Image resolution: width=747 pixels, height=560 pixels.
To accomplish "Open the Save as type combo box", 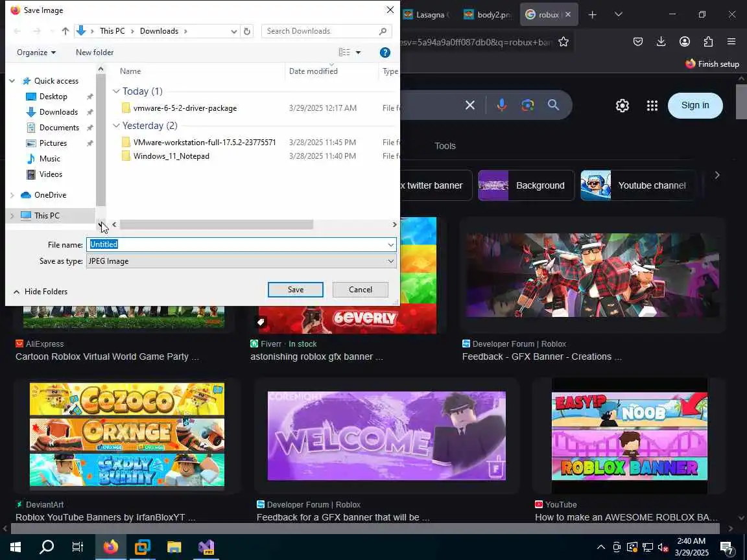I will click(241, 261).
